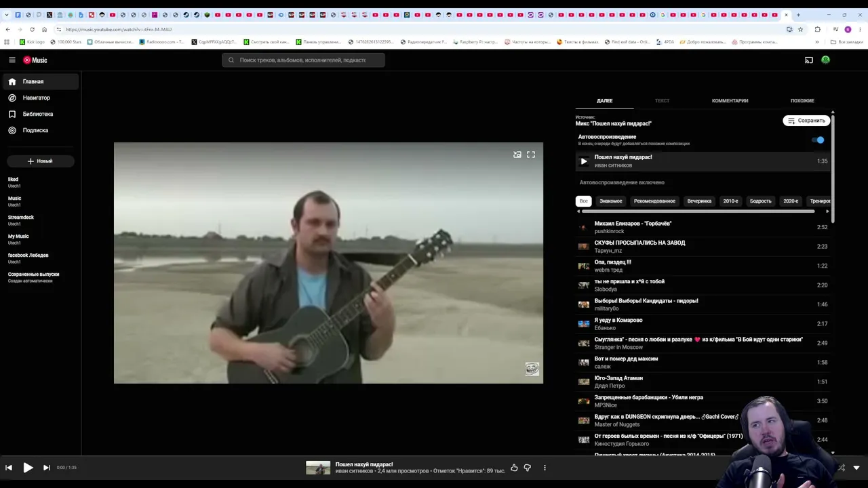Image resolution: width=868 pixels, height=488 pixels.
Task: Open the tab search dropdown arrow
Action: point(6,15)
